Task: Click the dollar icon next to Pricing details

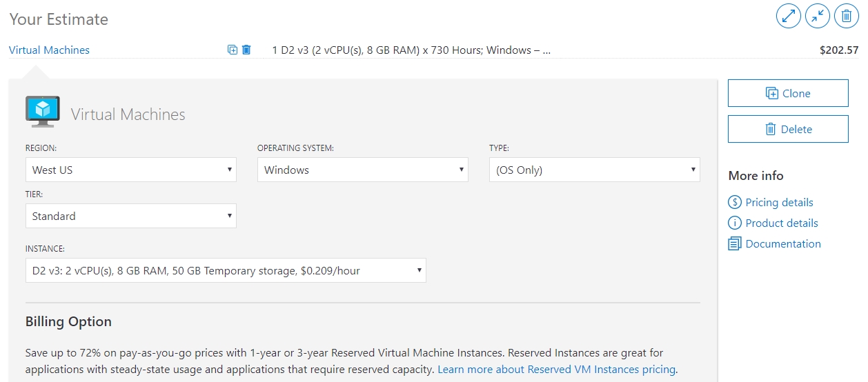Action: coord(735,202)
